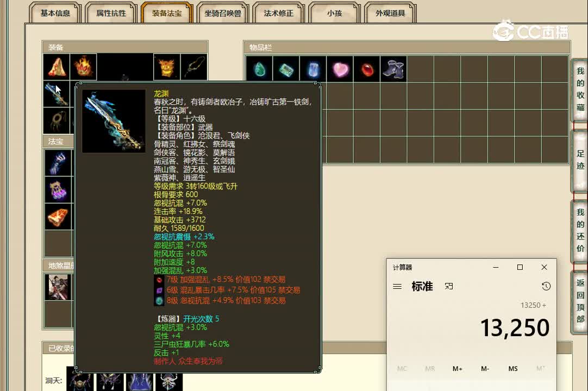This screenshot has height=391, width=588.
Task: Click the teal gem icon beside 8级 忽视抗混
Action: 159,301
